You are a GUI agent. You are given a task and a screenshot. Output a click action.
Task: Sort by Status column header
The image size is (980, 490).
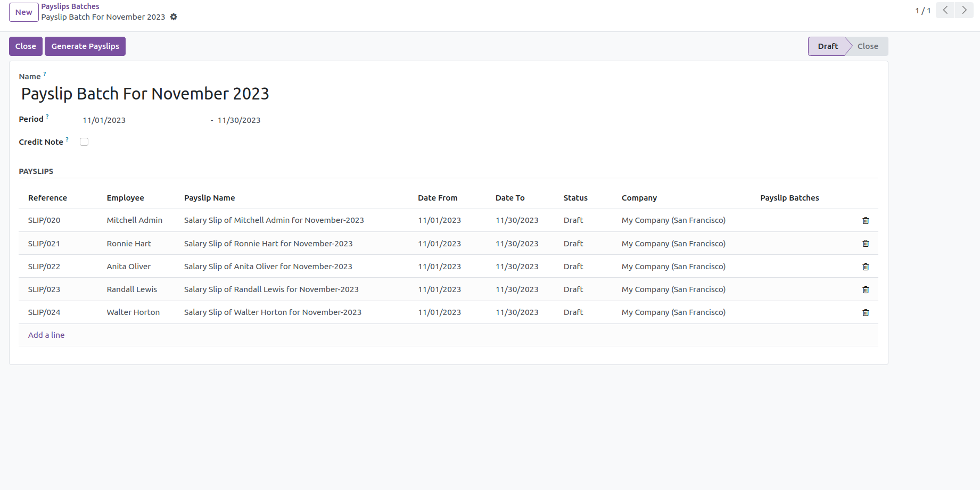(x=575, y=198)
